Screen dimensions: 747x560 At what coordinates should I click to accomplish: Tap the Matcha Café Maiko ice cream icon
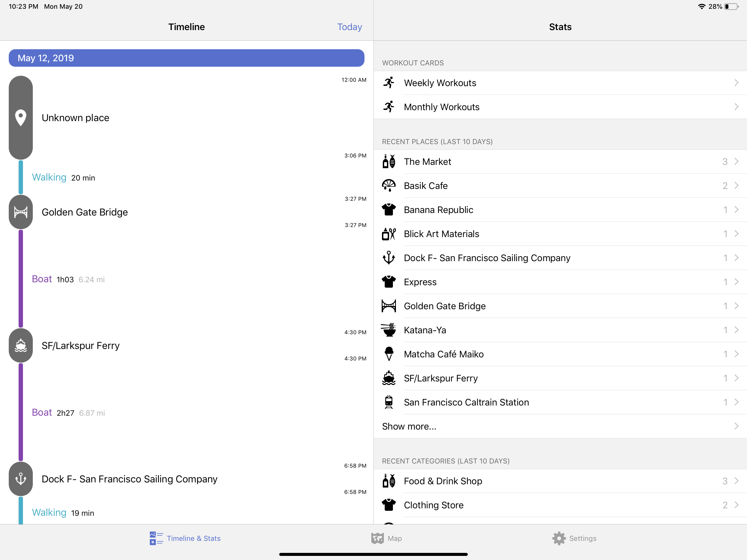[389, 354]
